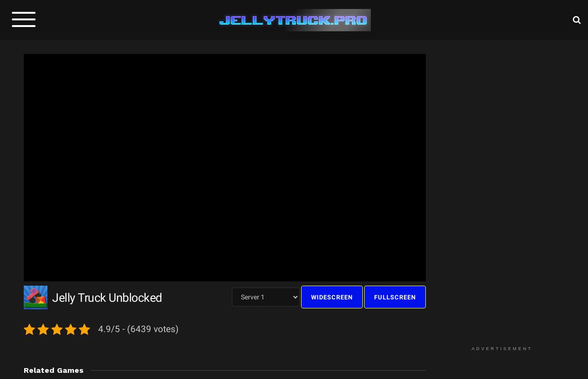Click inside the black game frame
Image resolution: width=588 pixels, height=379 pixels.
click(225, 168)
